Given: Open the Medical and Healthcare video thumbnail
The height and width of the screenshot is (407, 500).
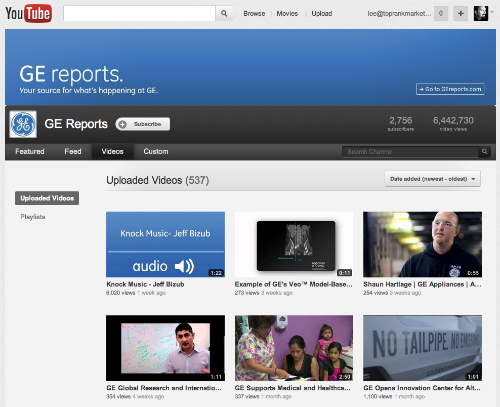Looking at the screenshot, I should tap(294, 348).
